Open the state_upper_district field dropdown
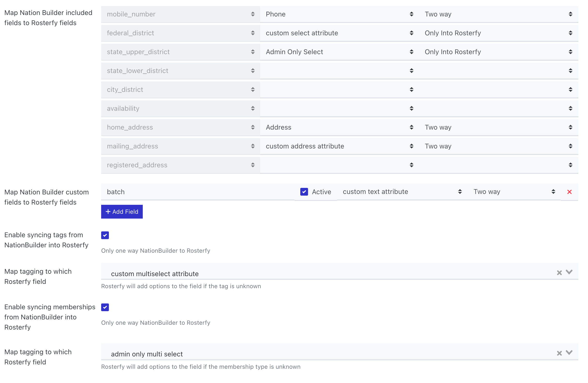 click(180, 52)
